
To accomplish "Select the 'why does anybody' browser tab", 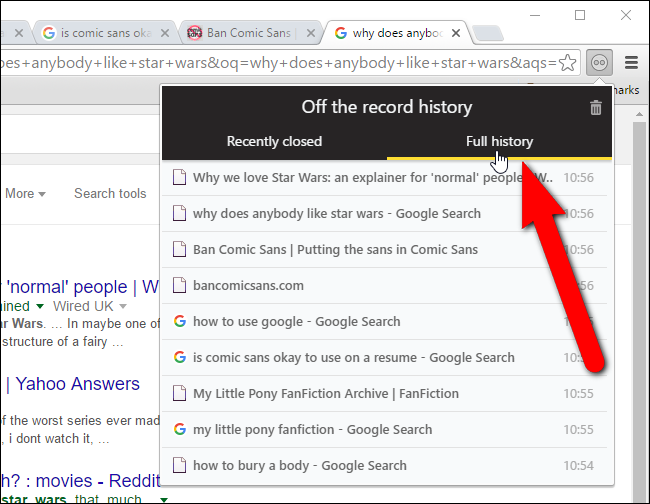I will click(397, 33).
